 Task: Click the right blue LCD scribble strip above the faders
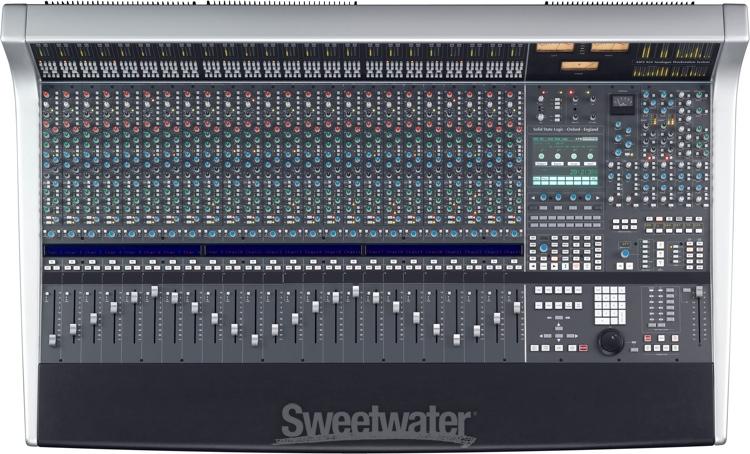444,251
